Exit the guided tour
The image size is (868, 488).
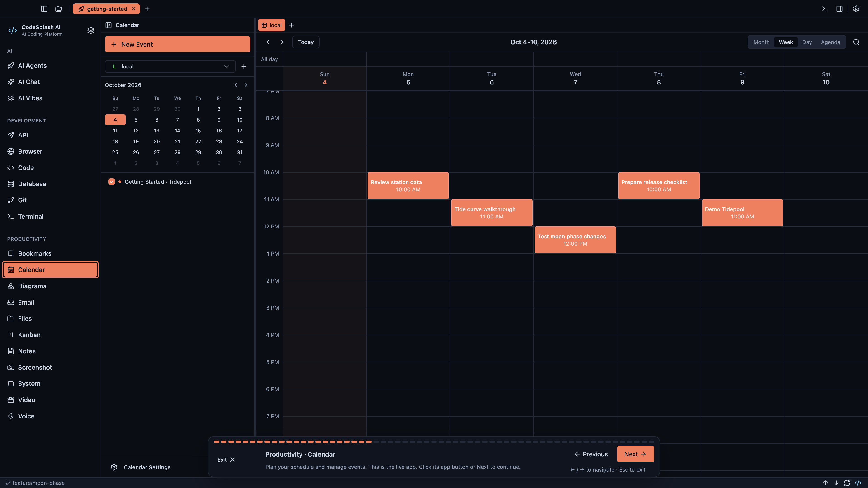tap(226, 460)
